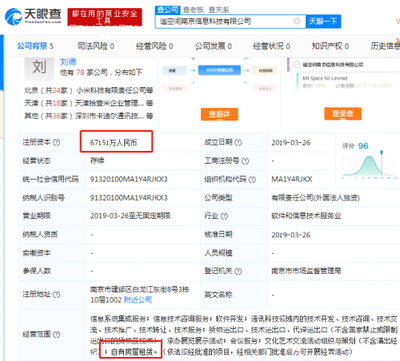The image size is (400, 361).
Task: Click the help icon next to 注册资本
Action: pos(56,142)
